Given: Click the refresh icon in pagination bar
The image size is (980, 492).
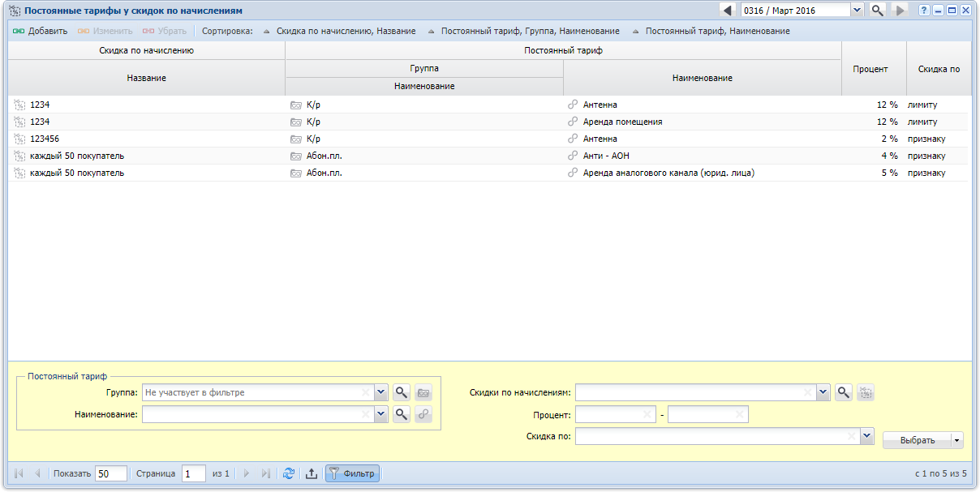Looking at the screenshot, I should tap(288, 473).
